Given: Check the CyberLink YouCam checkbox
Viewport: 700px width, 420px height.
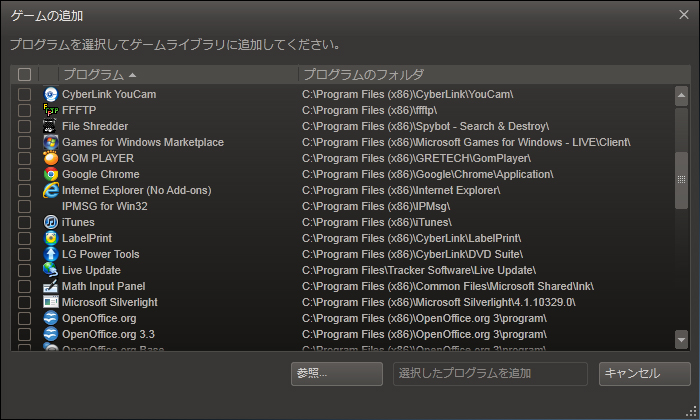Looking at the screenshot, I should (x=25, y=94).
